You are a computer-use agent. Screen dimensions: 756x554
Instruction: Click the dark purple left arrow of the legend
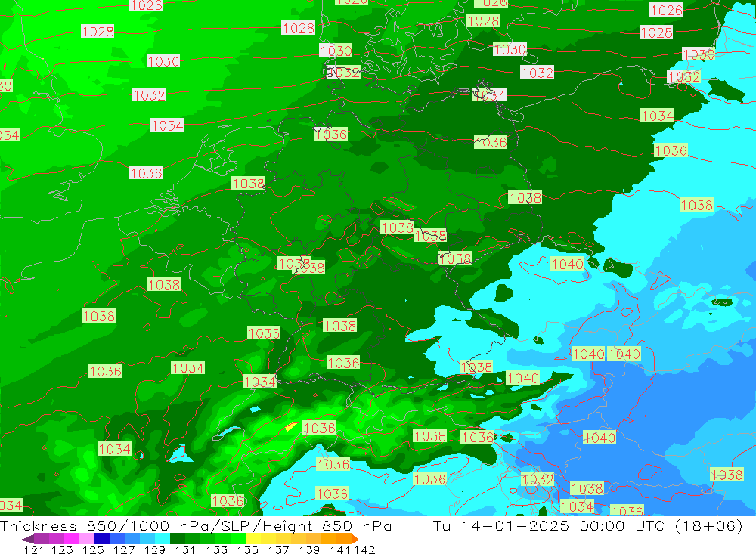[27, 539]
